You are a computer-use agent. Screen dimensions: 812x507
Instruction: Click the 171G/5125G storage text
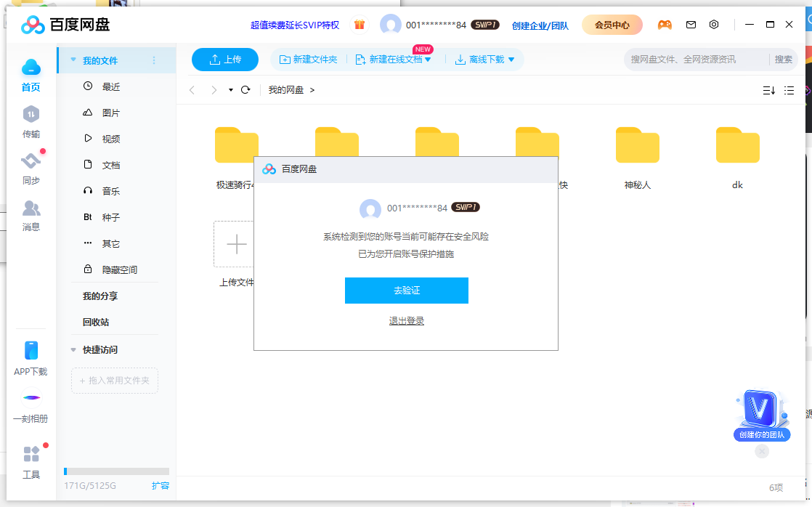tap(90, 486)
